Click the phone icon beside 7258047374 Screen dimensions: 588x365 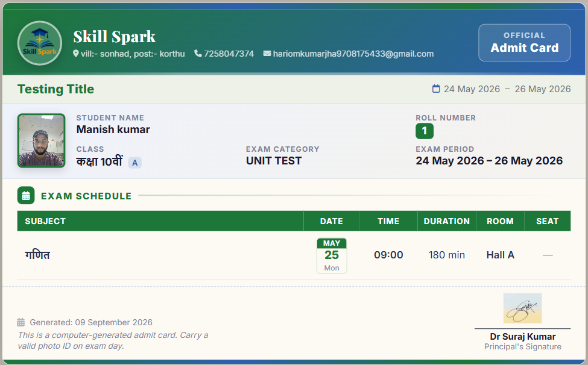point(198,54)
